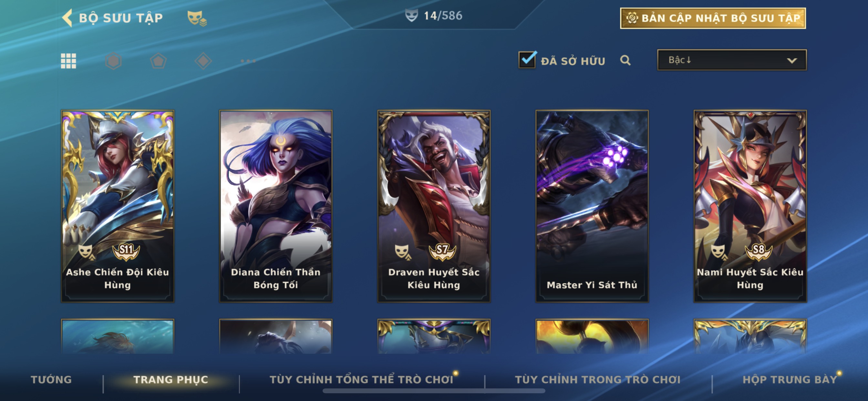Screen dimensions: 868x401
Task: Select the all-skins grid filter icon
Action: click(x=68, y=61)
